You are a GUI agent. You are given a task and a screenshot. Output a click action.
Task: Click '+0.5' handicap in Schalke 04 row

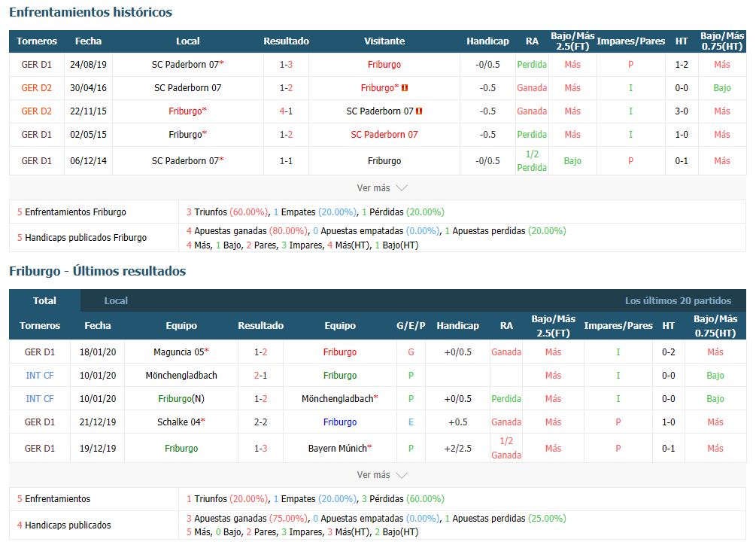pos(458,422)
